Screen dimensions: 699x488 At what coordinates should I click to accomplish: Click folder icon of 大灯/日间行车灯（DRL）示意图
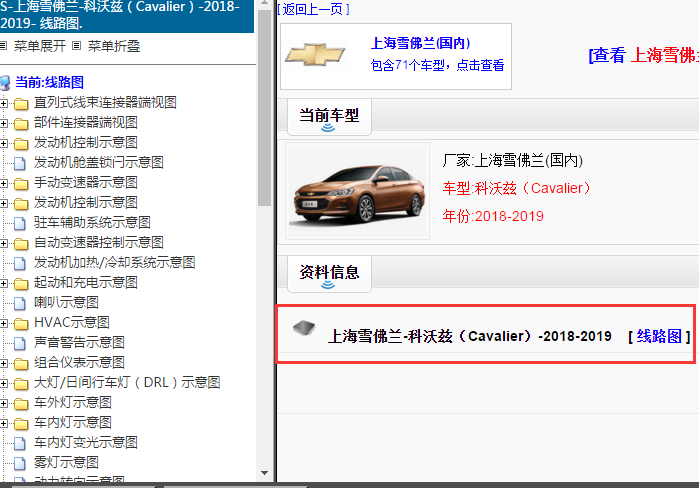21,384
